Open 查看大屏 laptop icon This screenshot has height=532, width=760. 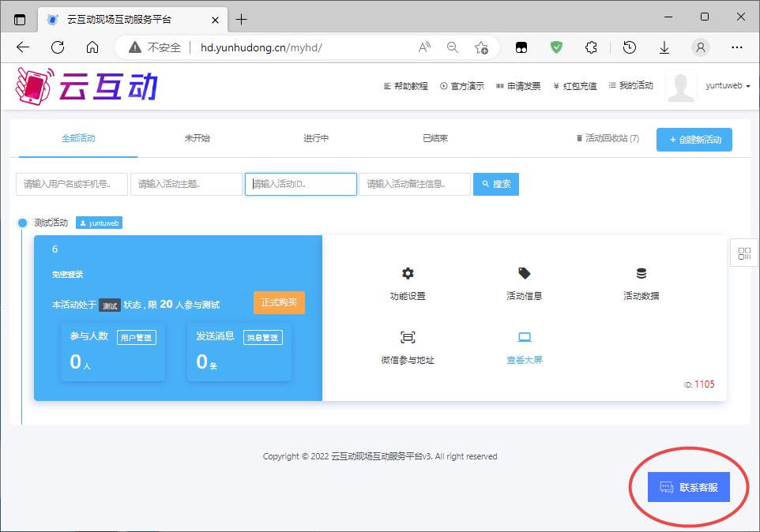tap(525, 338)
